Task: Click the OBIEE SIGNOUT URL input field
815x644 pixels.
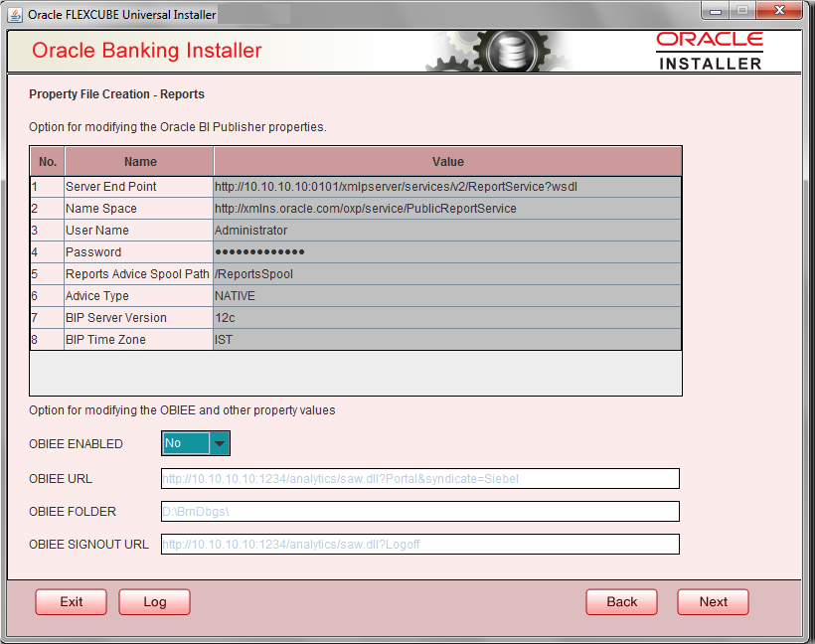Action: (420, 545)
